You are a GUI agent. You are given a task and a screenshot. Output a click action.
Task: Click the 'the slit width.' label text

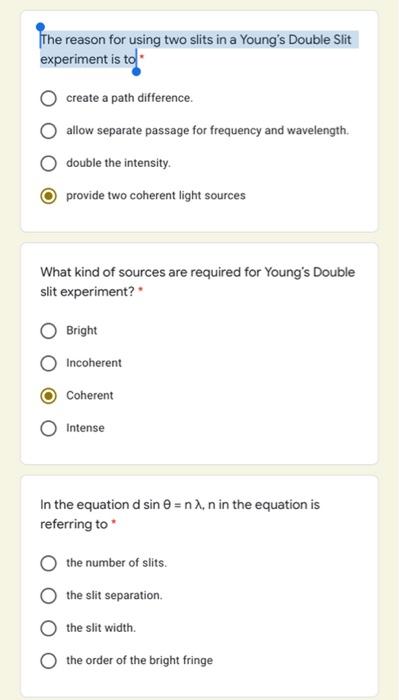pos(101,628)
